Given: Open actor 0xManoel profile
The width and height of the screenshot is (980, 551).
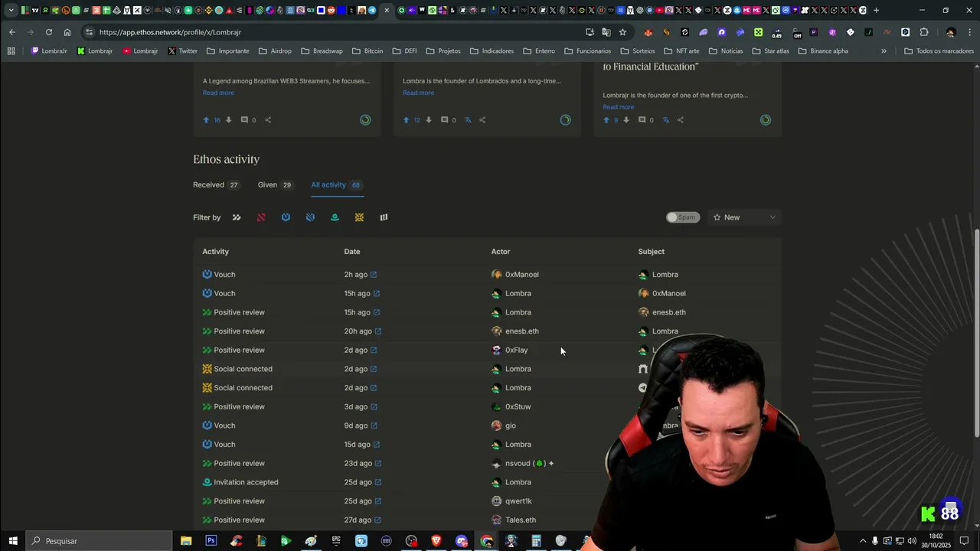Looking at the screenshot, I should (515, 275).
